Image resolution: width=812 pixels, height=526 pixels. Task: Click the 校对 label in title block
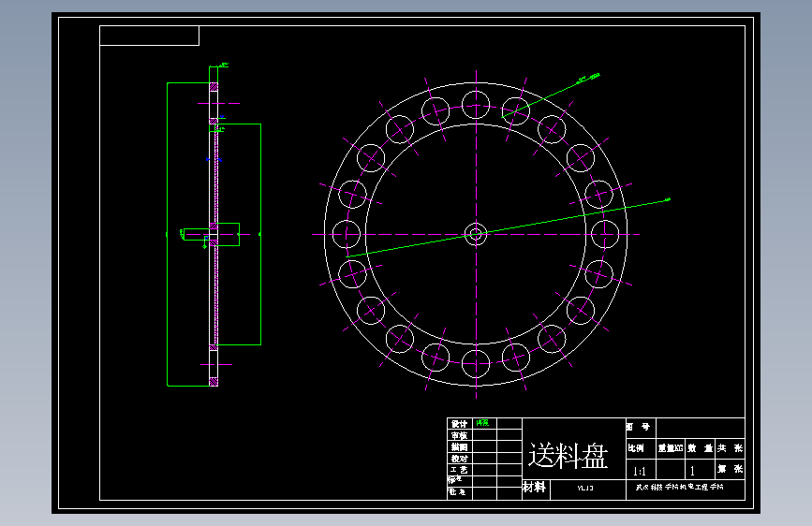tap(459, 459)
